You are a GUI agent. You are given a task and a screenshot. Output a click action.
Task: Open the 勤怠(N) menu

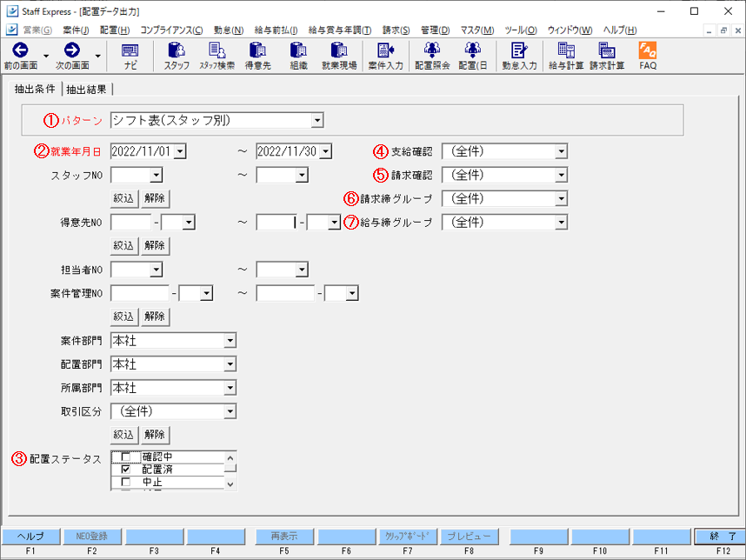229,30
